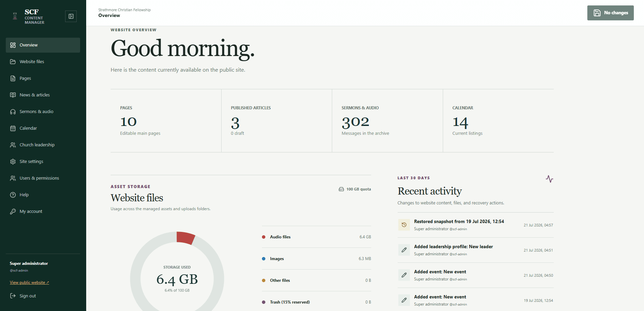Click the red segment of storage donut chart

pyautogui.click(x=185, y=238)
